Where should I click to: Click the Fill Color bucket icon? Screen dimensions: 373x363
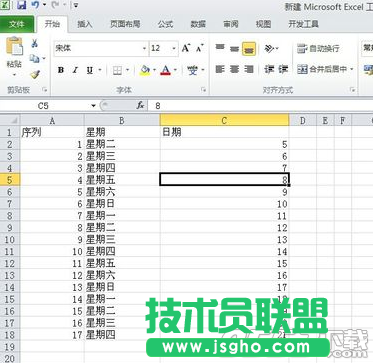click(145, 70)
